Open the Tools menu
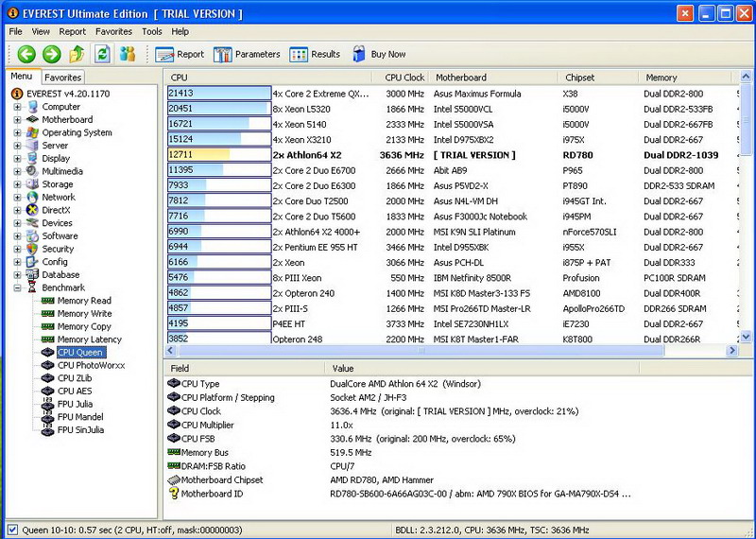Screen dimensions: 756x539 (x=151, y=31)
